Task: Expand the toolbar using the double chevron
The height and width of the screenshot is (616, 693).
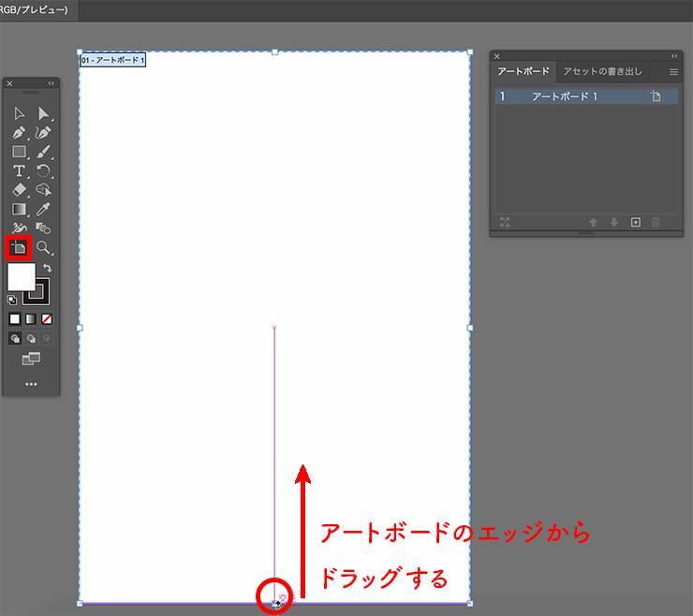Action: pos(52,83)
